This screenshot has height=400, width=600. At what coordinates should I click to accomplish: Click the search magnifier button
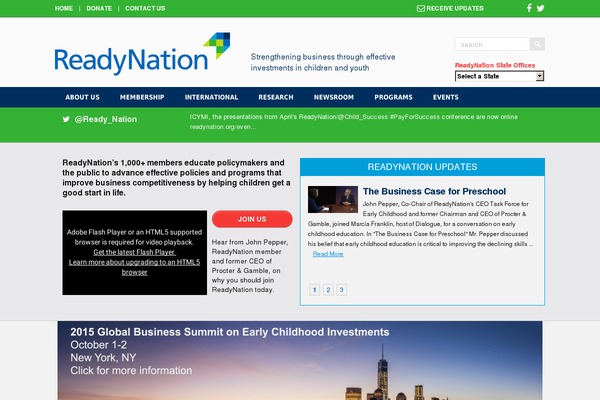537,44
